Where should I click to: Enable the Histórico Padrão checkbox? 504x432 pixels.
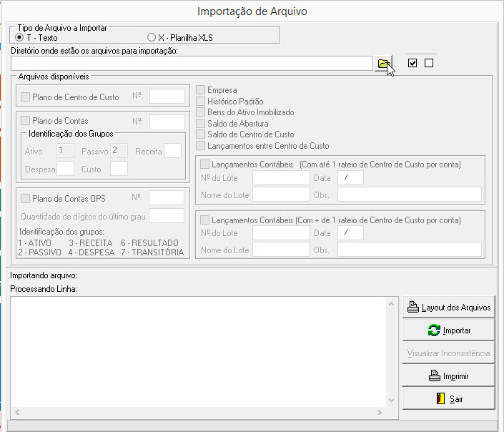tap(201, 102)
